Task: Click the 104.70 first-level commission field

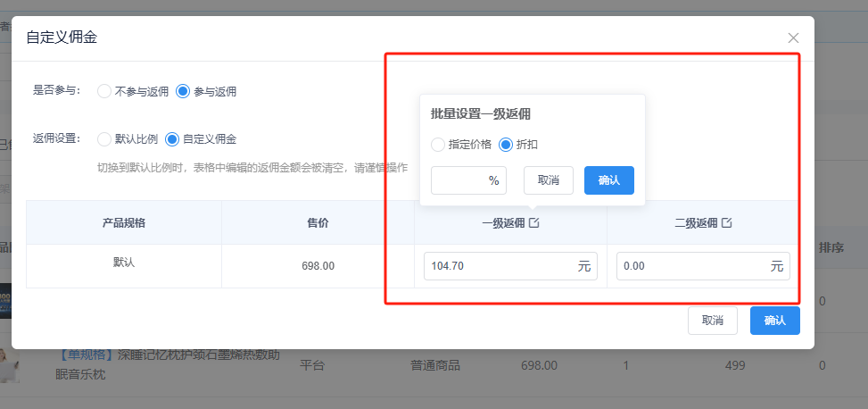Action: tap(510, 266)
